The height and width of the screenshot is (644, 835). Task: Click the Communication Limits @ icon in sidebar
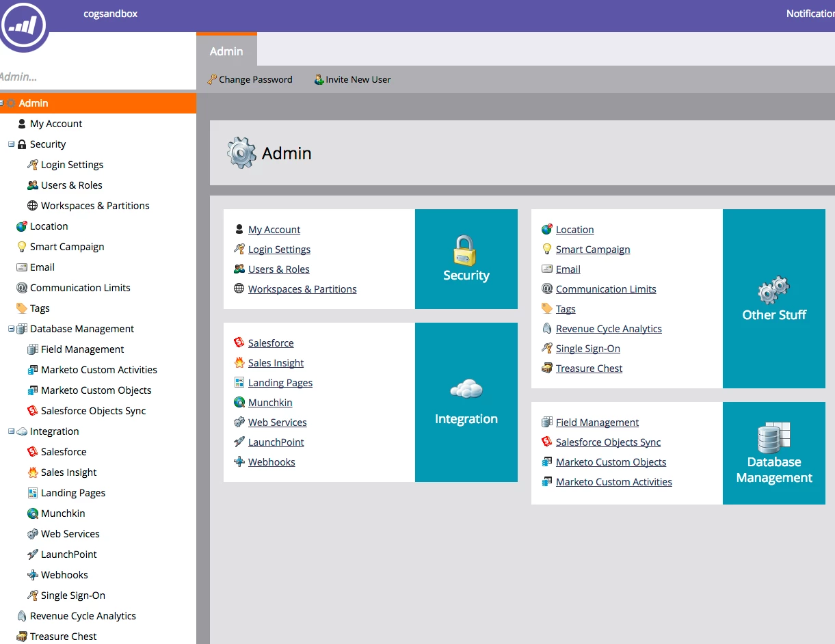22,288
